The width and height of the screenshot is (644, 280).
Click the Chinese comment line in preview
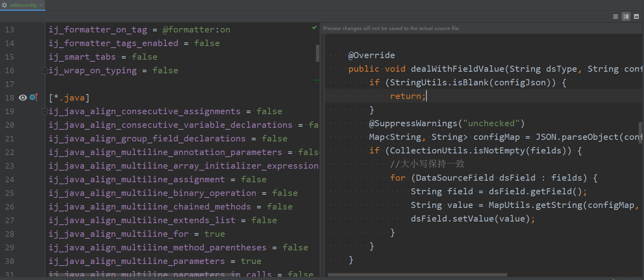[427, 164]
